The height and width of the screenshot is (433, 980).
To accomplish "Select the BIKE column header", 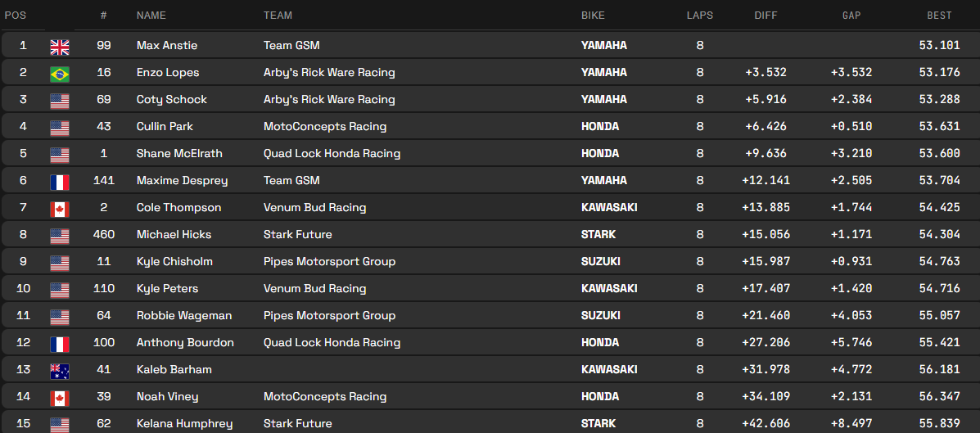I will (x=594, y=16).
